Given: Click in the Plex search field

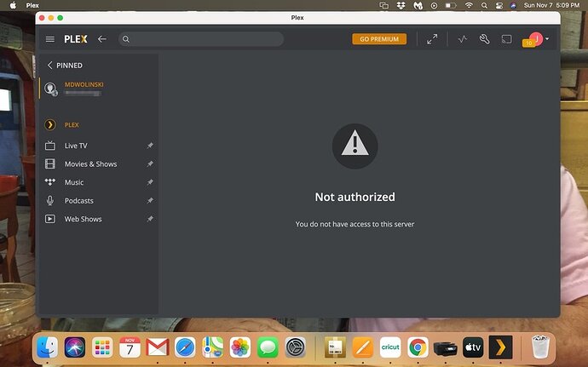Looking at the screenshot, I should (201, 39).
